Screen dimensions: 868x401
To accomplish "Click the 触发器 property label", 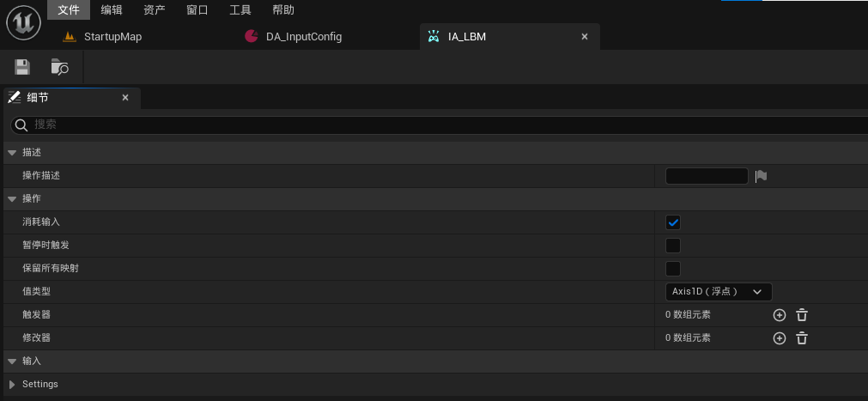I will (36, 314).
